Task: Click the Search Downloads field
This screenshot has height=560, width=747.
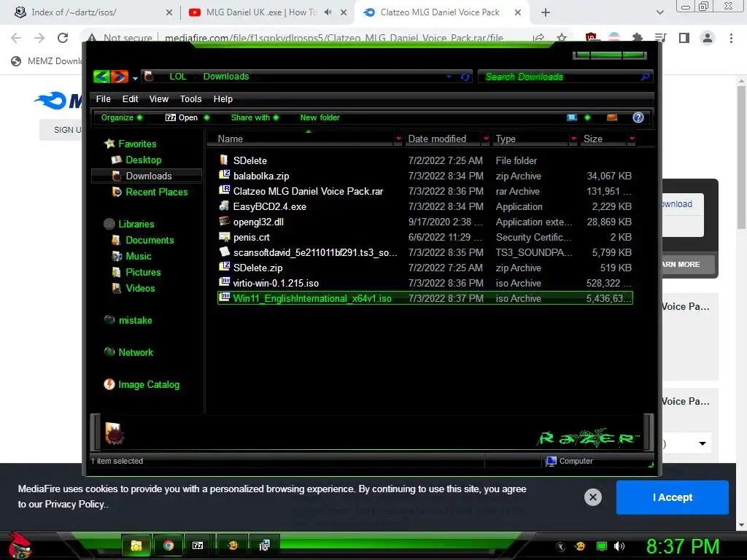Action: 560,77
